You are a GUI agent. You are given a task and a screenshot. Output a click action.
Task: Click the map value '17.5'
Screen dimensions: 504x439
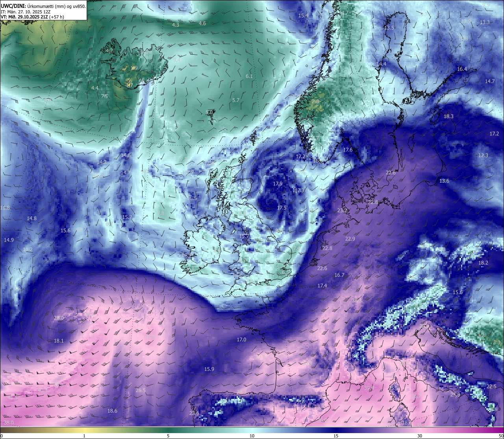coord(282,208)
